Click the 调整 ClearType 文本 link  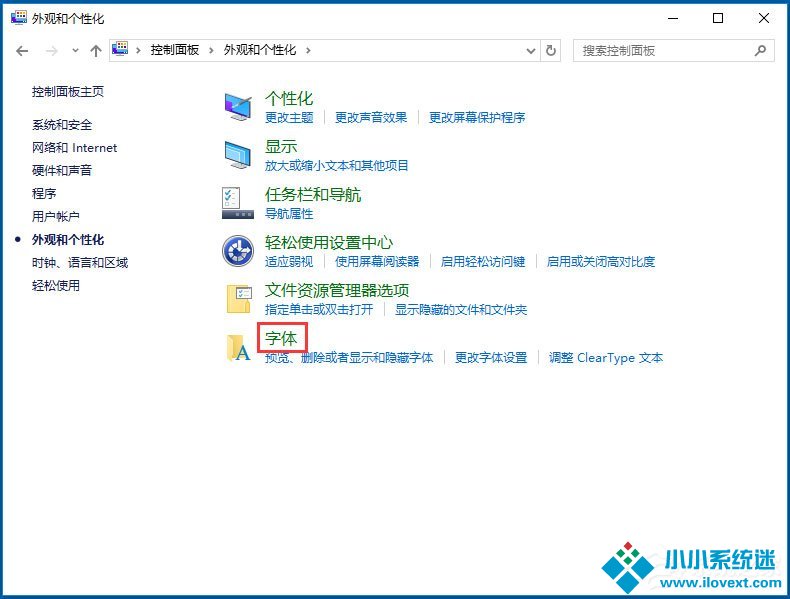click(x=606, y=358)
